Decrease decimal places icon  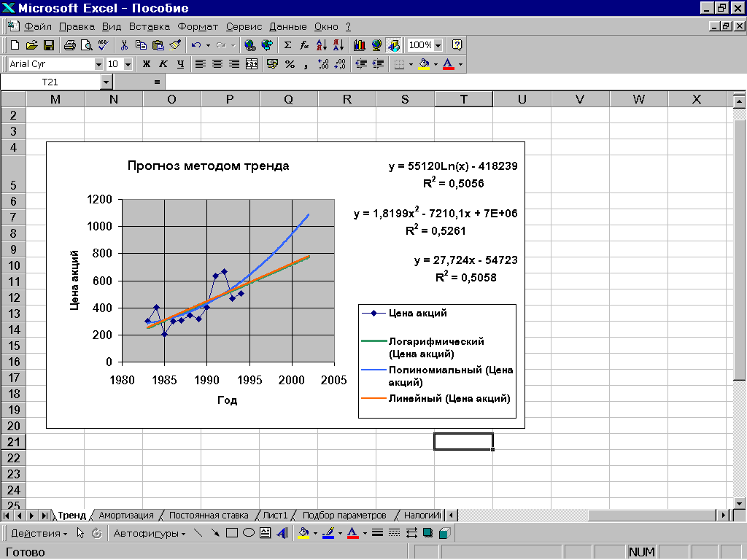tap(340, 64)
